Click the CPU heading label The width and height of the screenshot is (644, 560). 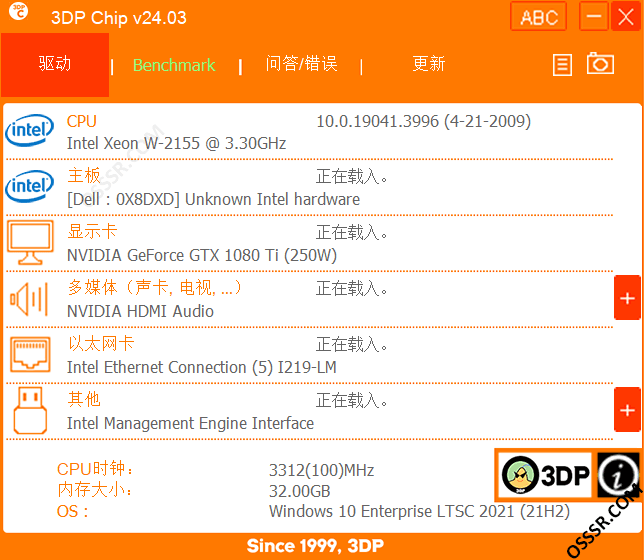[82, 121]
